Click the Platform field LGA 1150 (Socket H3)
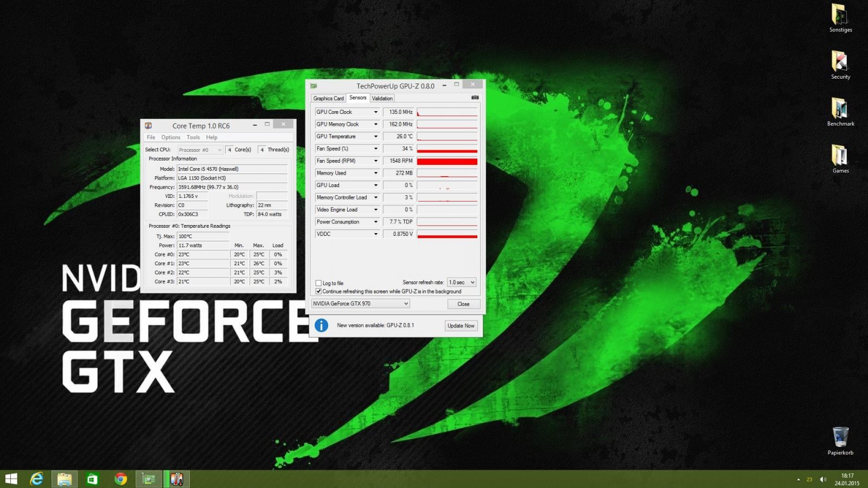Viewport: 868px width, 488px height. point(232,178)
